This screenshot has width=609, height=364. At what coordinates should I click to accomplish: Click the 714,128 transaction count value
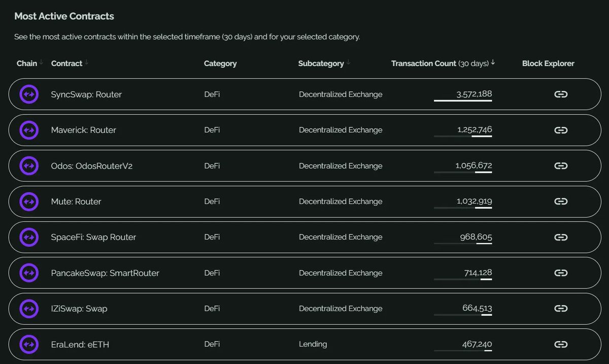point(478,272)
